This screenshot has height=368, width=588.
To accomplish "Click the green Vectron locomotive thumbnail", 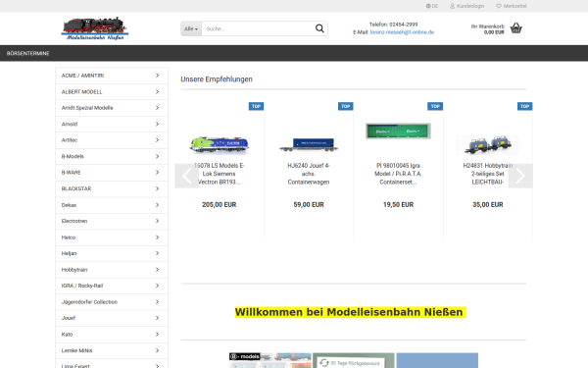I will coord(219,144).
